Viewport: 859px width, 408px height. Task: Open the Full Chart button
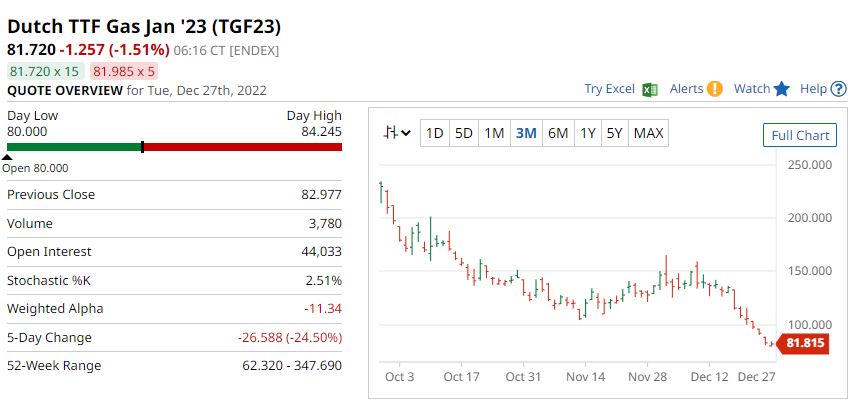click(800, 135)
